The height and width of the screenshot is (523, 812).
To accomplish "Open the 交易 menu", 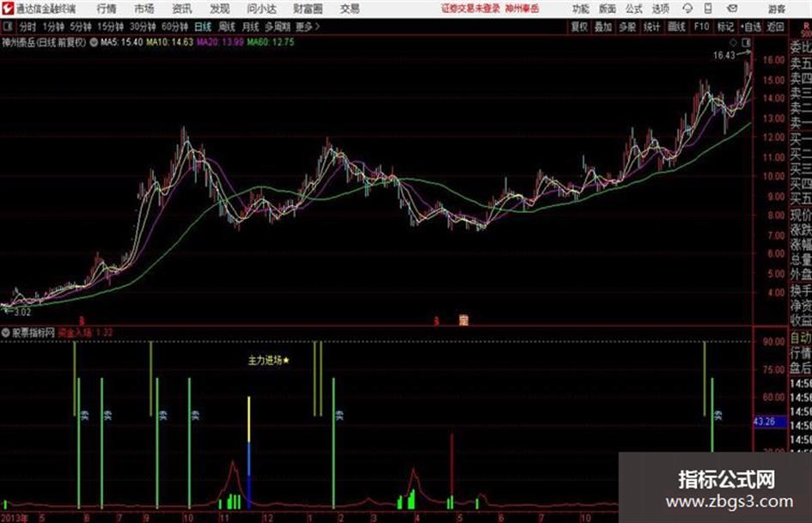I will pyautogui.click(x=350, y=9).
